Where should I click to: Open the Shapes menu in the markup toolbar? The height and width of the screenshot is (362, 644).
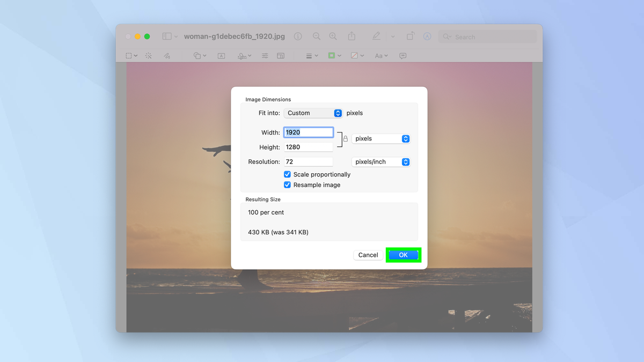198,55
